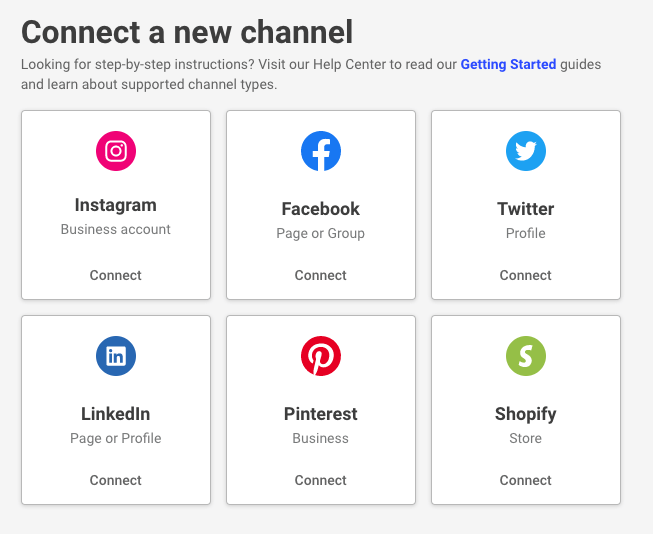The image size is (653, 534).
Task: Click the Shopify logo icon
Action: 526,356
